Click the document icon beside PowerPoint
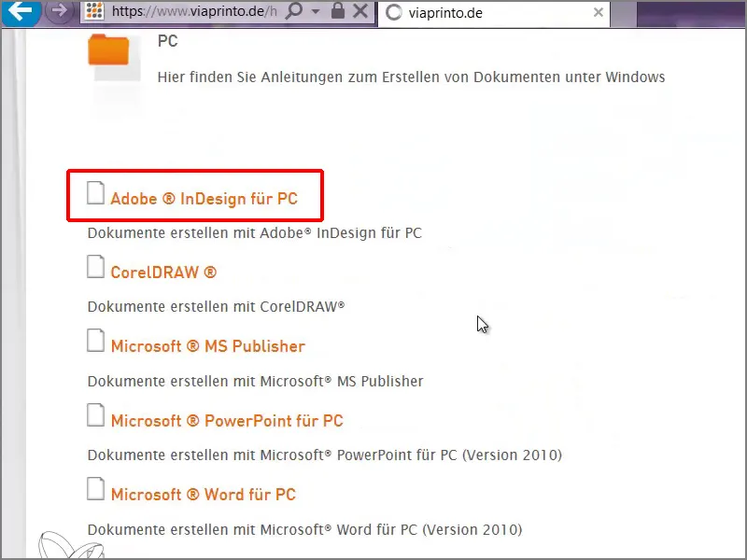The image size is (747, 560). (x=96, y=415)
